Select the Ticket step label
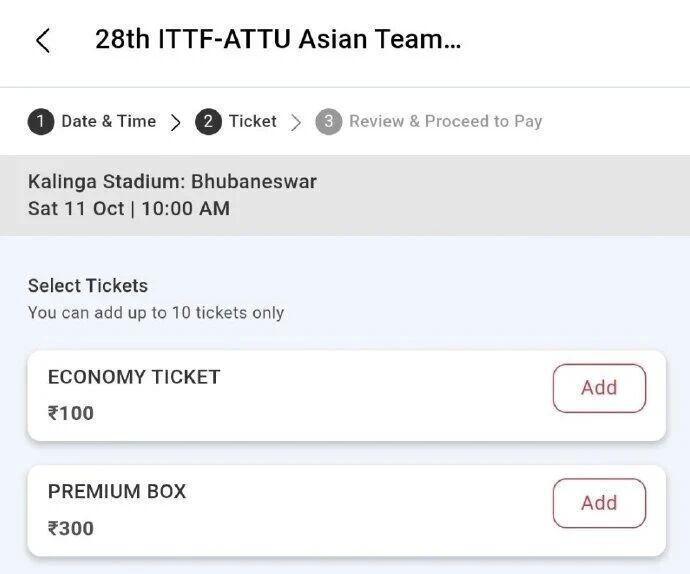 [x=252, y=121]
